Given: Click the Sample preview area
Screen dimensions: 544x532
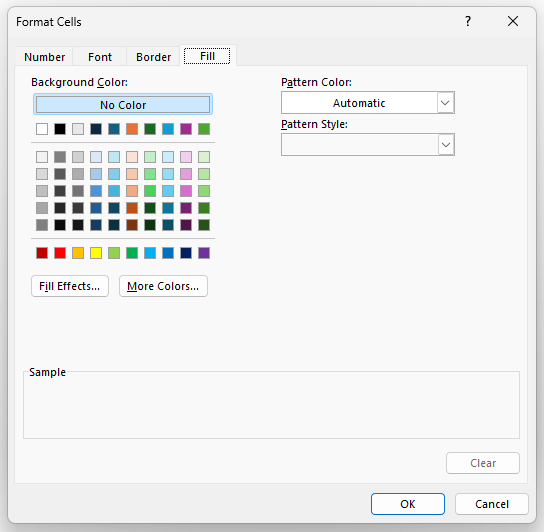Looking at the screenshot, I should [271, 405].
